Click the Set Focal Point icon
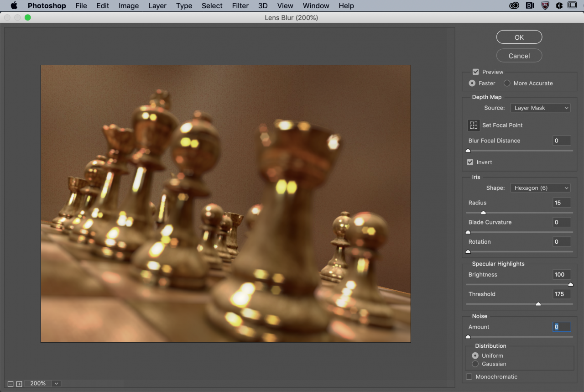This screenshot has height=392, width=584. click(x=473, y=125)
